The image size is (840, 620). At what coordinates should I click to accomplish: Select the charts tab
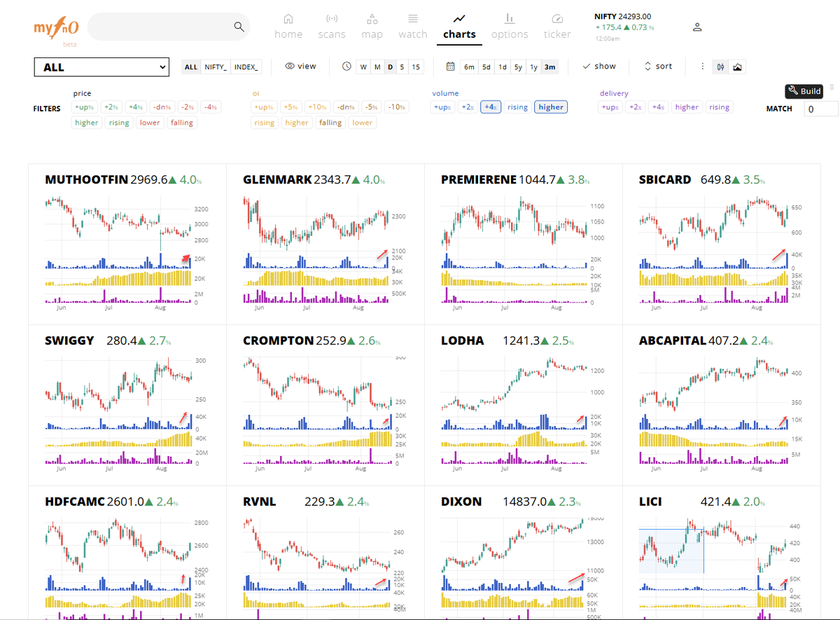point(459,27)
